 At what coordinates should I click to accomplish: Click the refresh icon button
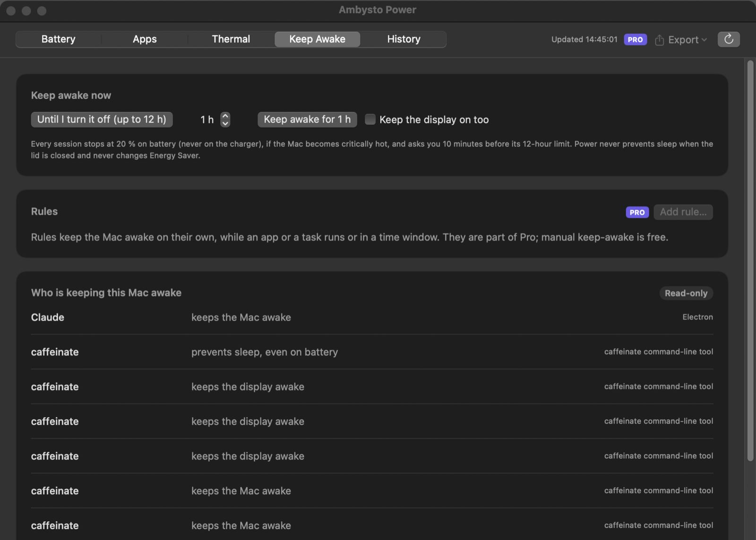point(729,39)
